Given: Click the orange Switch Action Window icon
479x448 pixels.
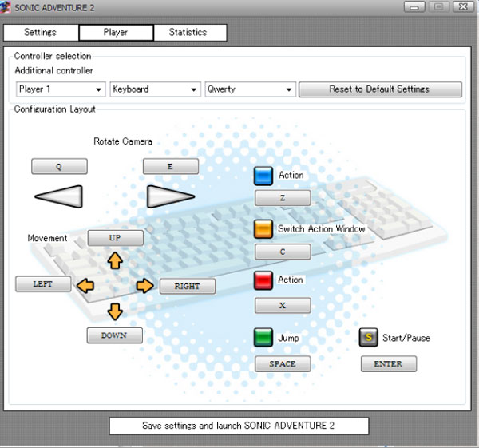Looking at the screenshot, I should coord(263,229).
